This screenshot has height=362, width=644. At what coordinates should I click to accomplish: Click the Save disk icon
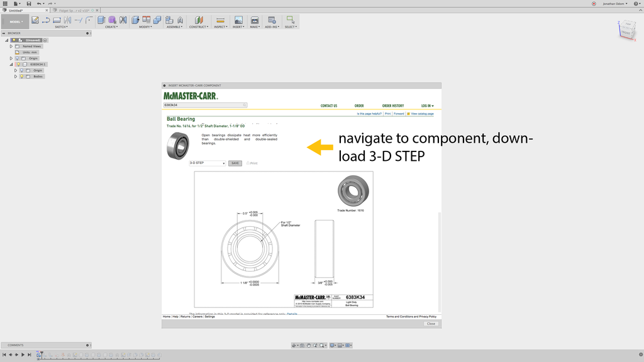pyautogui.click(x=29, y=4)
